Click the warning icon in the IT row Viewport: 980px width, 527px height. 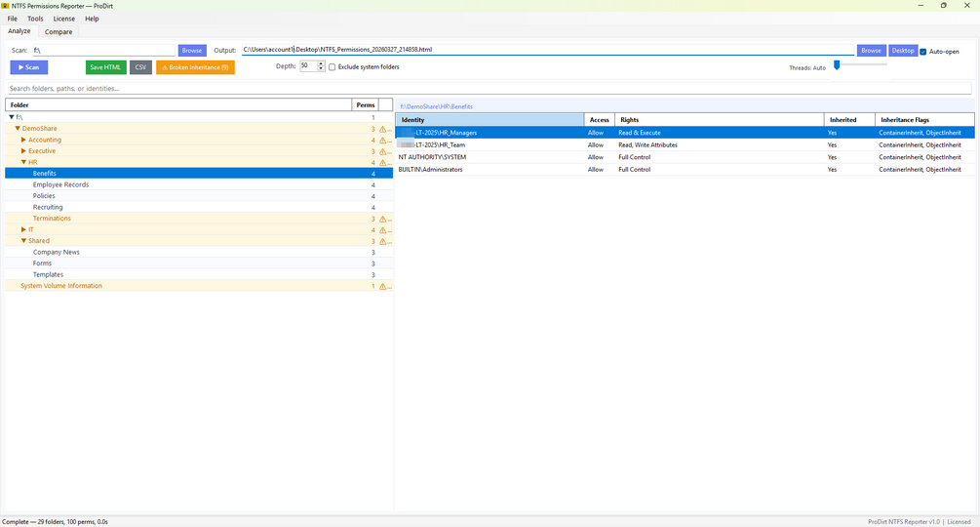382,230
